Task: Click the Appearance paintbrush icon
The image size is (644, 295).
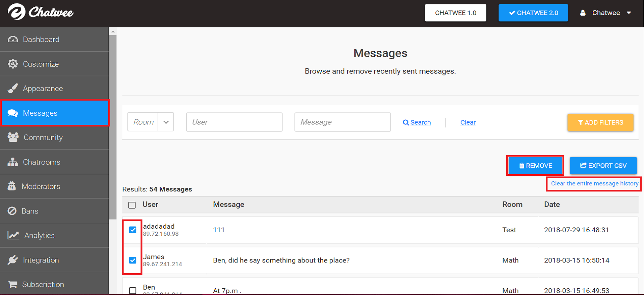Action: coord(13,88)
